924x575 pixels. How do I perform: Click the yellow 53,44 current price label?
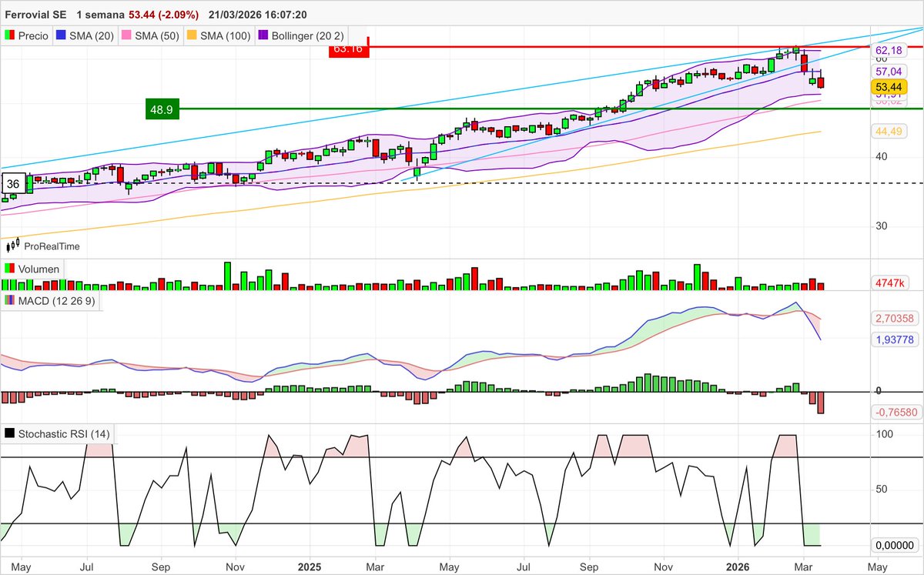888,87
